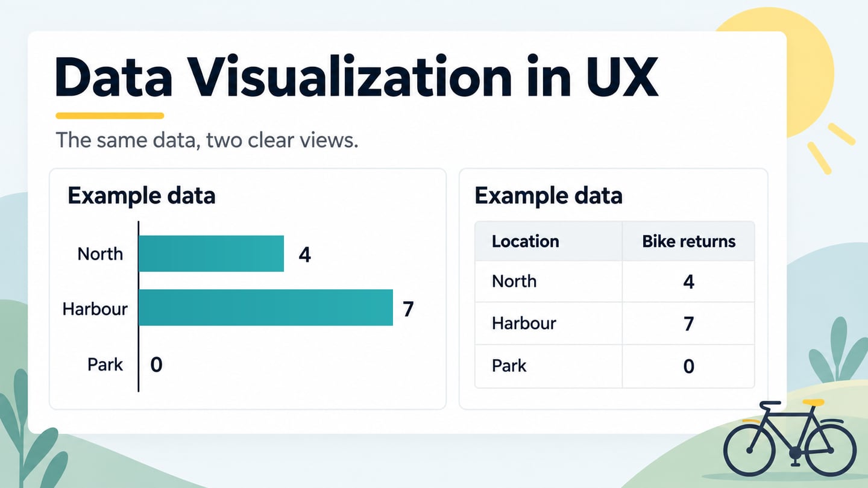Screen dimensions: 868x488
Task: Click bike returns value 0 in table's Park row
Action: tap(689, 366)
